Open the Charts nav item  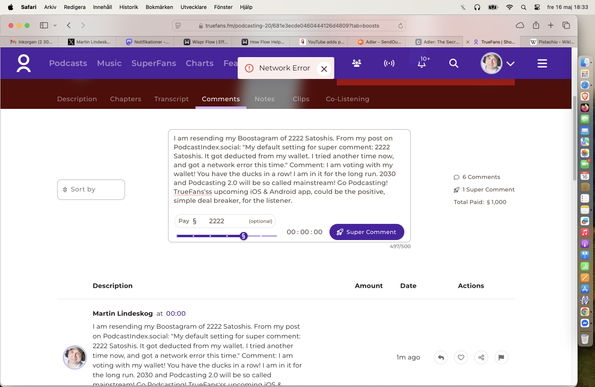(x=200, y=63)
